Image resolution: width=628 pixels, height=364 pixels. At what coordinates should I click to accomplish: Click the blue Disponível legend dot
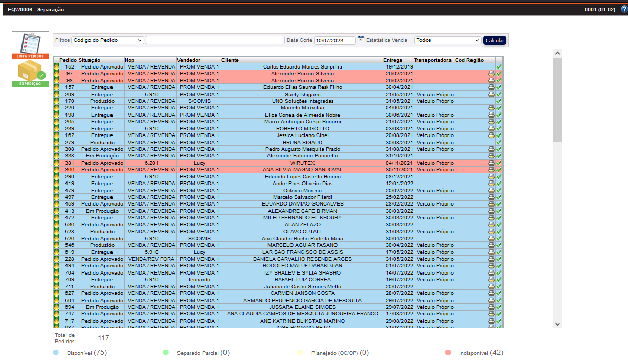56,353
